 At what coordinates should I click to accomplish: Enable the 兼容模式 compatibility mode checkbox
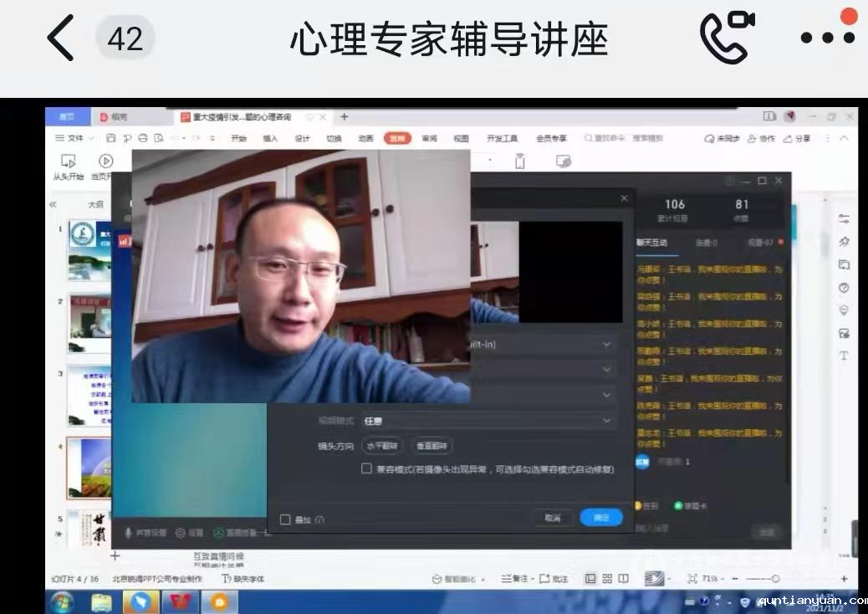(x=366, y=469)
